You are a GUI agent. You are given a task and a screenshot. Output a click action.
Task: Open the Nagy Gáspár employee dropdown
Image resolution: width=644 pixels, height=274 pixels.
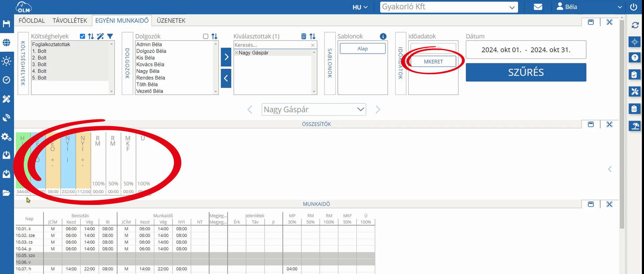point(314,110)
